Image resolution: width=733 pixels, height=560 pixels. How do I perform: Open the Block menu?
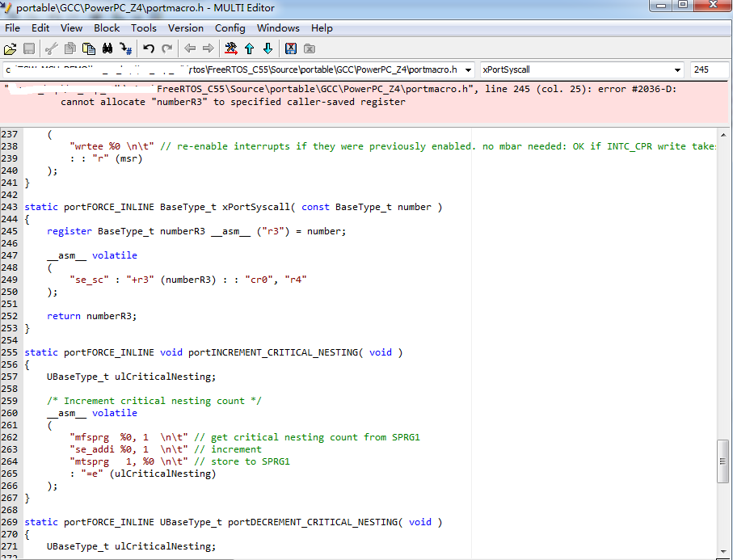pos(107,28)
